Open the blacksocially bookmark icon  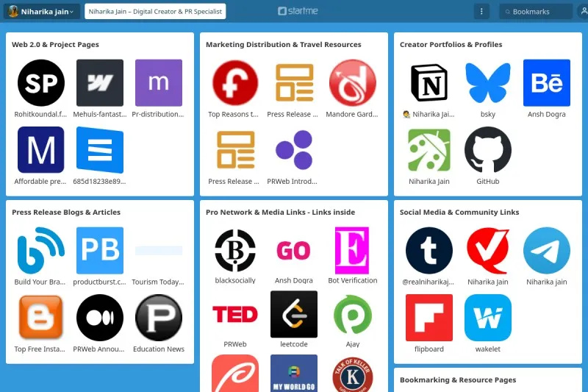click(x=234, y=251)
